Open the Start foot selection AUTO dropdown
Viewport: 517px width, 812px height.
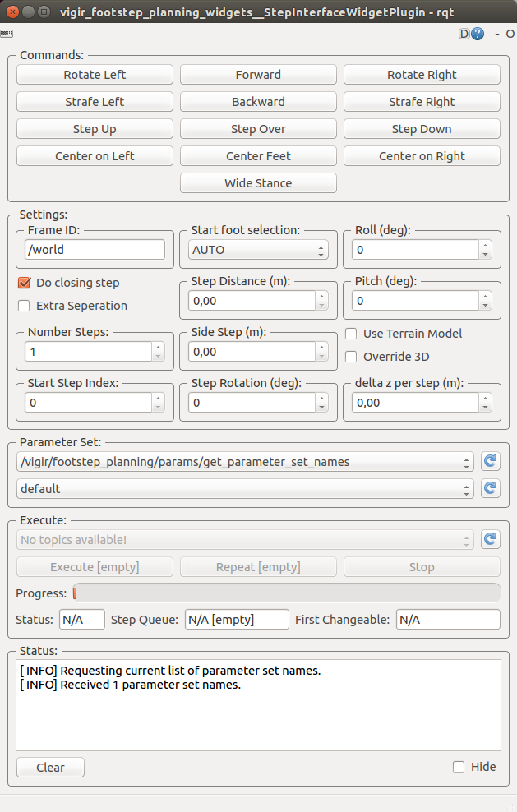(259, 250)
